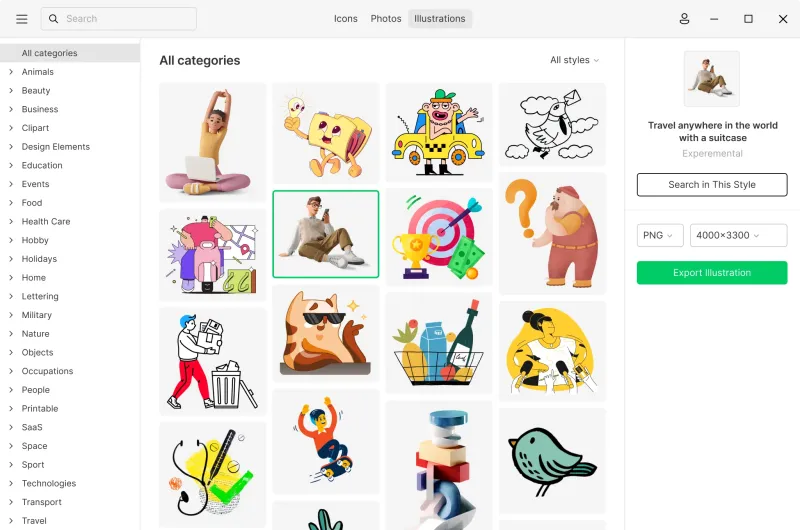
Task: Switch to the Photos tab
Action: (386, 19)
